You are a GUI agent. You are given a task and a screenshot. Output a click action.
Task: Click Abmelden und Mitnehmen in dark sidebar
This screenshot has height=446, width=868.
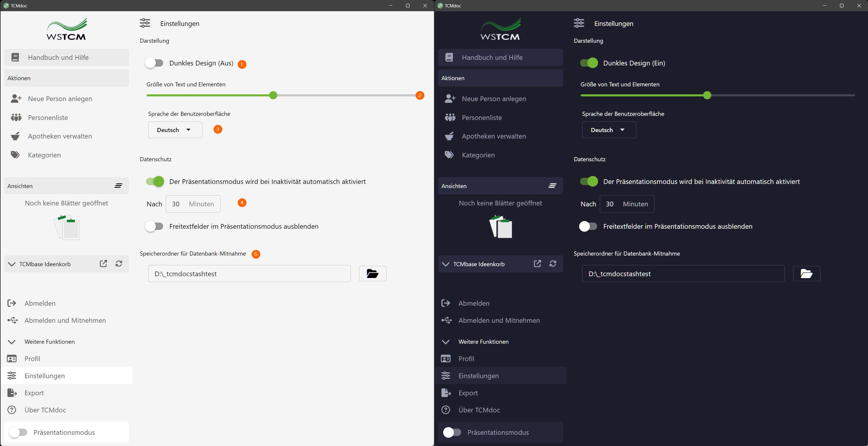click(499, 320)
